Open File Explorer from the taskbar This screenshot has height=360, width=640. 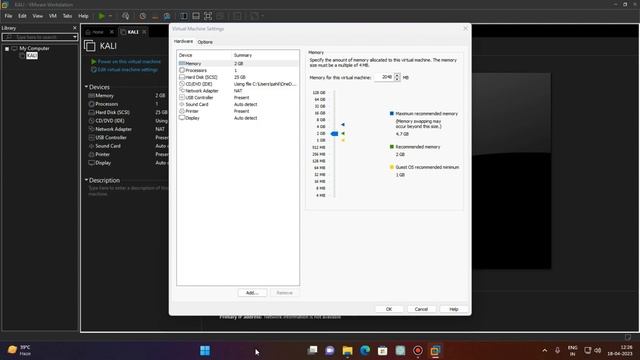pos(347,351)
